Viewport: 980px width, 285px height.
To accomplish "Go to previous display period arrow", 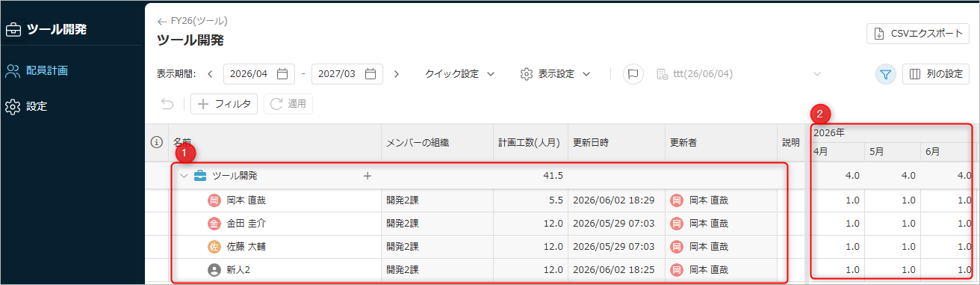I will pos(210,74).
